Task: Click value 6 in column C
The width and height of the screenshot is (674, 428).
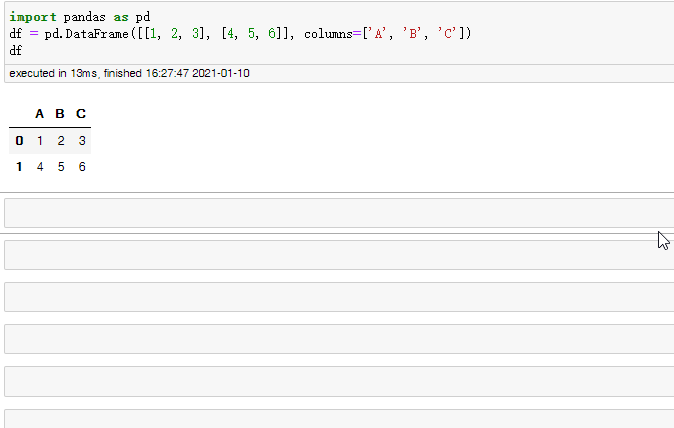Action: coord(82,167)
